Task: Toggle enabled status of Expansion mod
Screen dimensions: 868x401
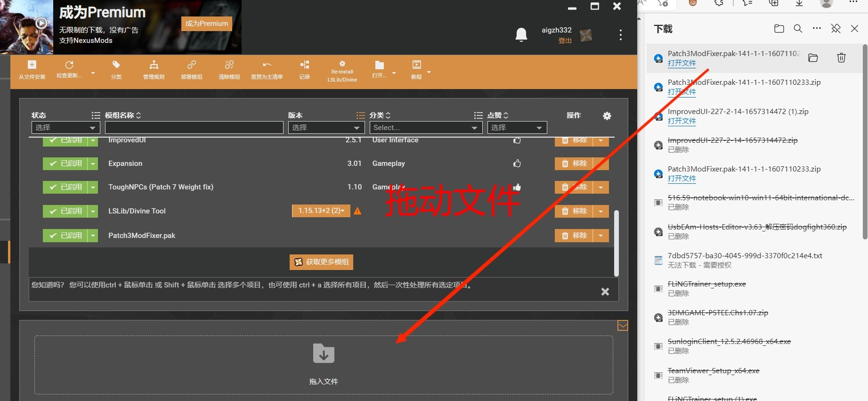Action: (x=65, y=164)
